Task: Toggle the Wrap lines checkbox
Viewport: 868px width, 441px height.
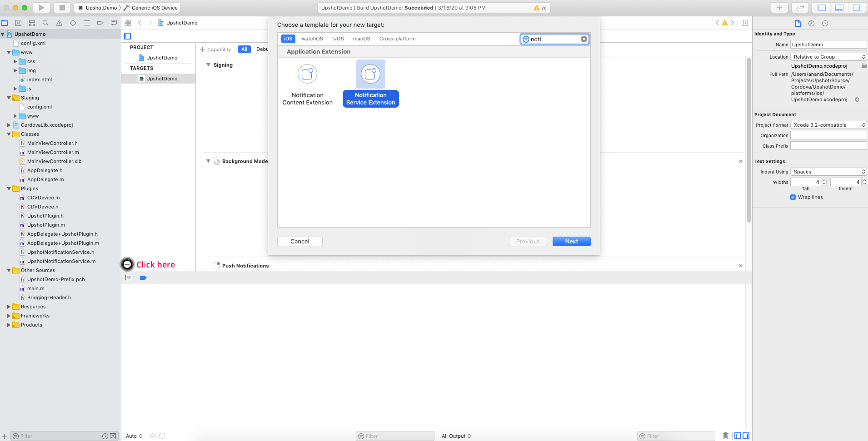Action: click(793, 197)
